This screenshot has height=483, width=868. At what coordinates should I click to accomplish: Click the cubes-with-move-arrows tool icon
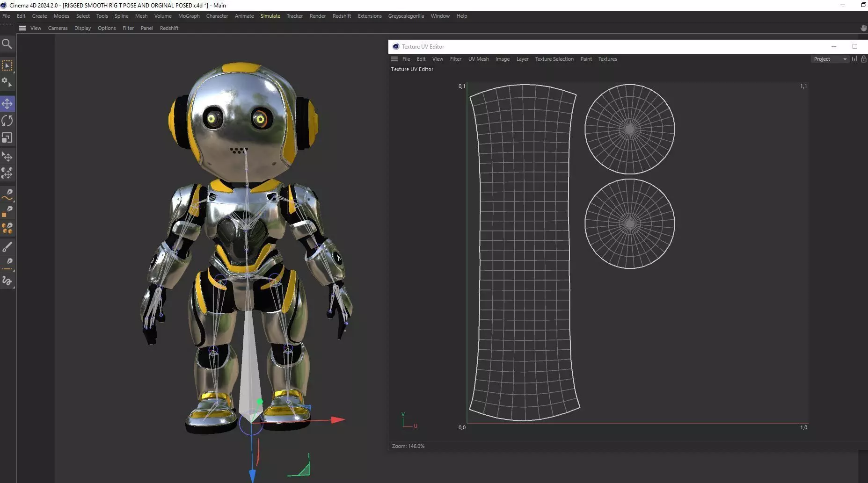[7, 173]
